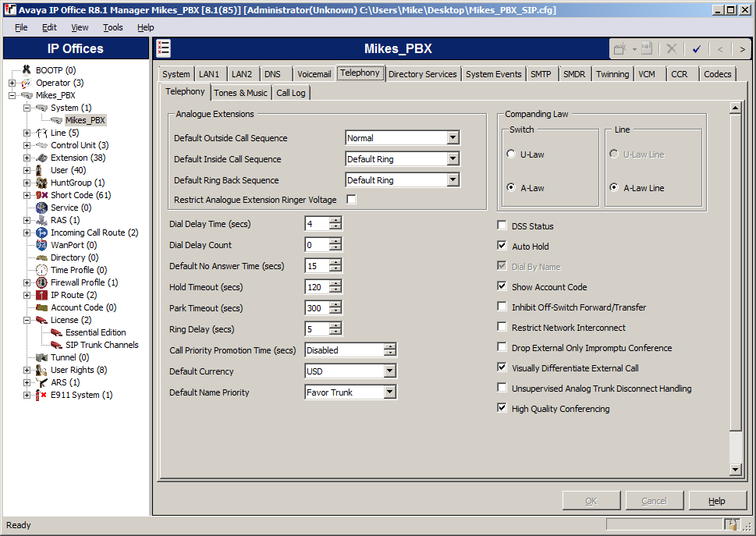This screenshot has height=536, width=756.
Task: Click the Line node icon
Action: coord(41,133)
